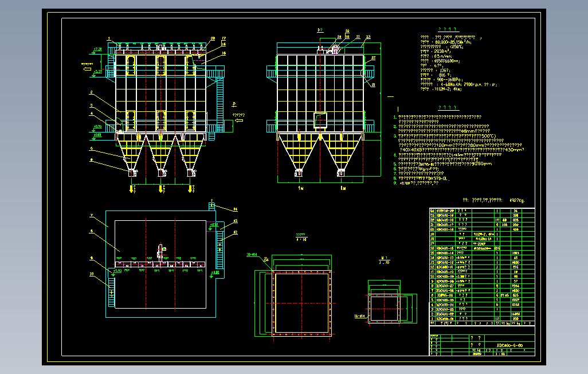The width and height of the screenshot is (588, 374).
Task: Select technical note 8 mentioning DK570-0L
Action: pos(421,178)
